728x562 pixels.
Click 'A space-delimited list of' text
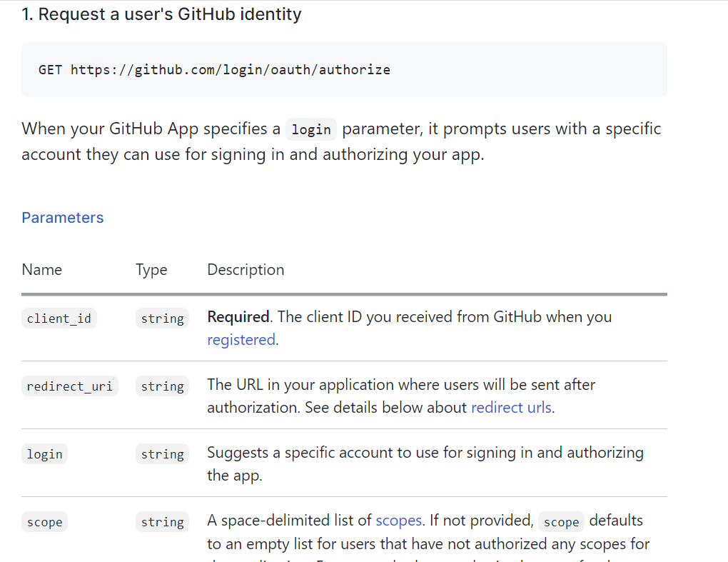click(x=289, y=520)
